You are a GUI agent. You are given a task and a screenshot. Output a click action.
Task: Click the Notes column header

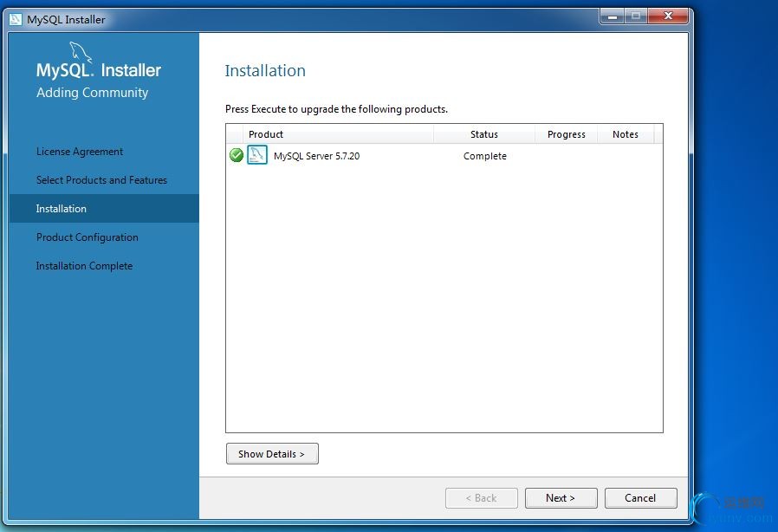626,134
